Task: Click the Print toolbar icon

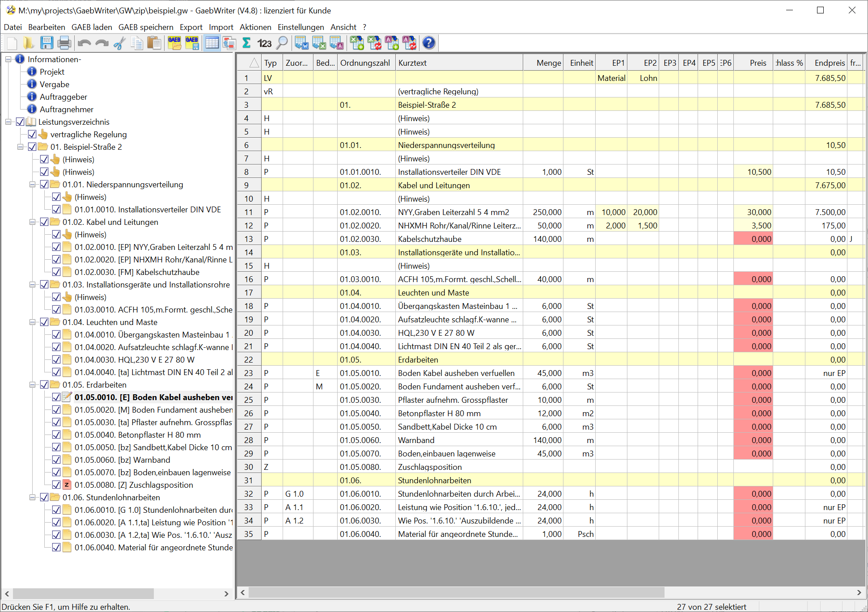Action: point(64,43)
